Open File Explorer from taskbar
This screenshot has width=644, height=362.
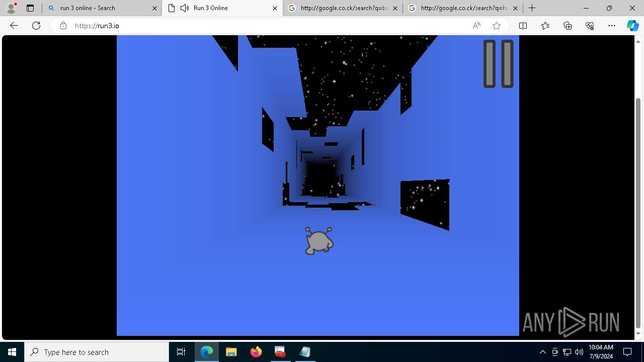coord(231,352)
